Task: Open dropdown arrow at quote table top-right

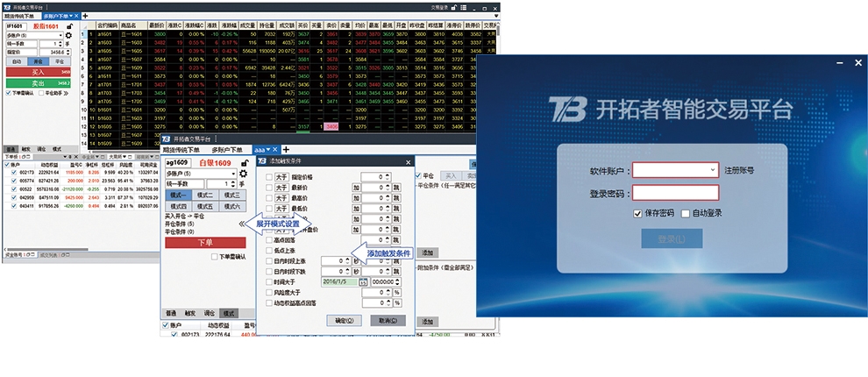Action: (x=496, y=17)
